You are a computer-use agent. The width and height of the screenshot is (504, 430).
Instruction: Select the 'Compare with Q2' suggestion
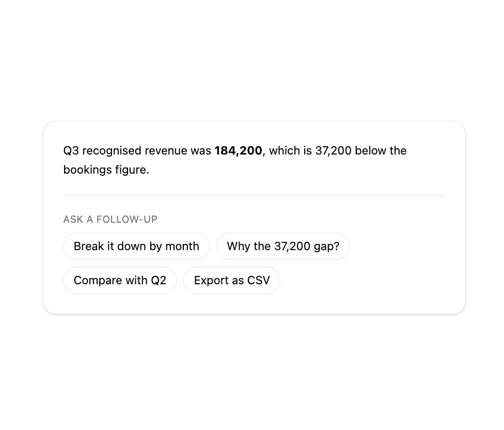pyautogui.click(x=120, y=281)
